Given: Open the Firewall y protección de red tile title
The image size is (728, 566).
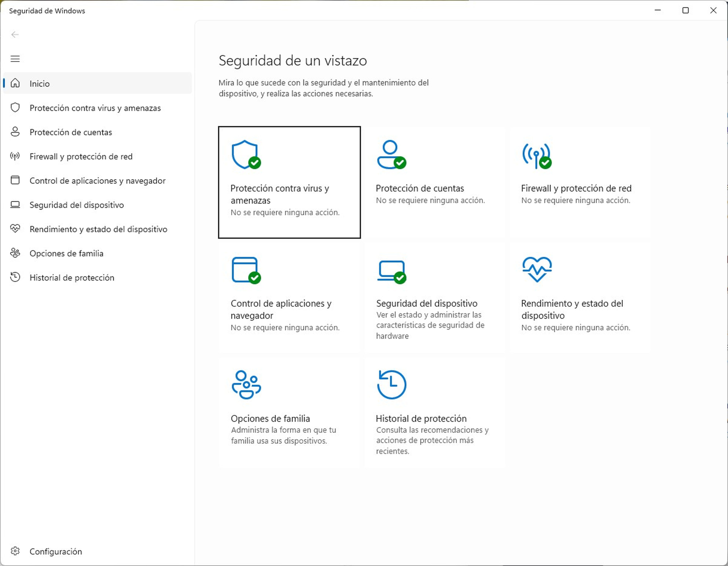Looking at the screenshot, I should point(576,188).
